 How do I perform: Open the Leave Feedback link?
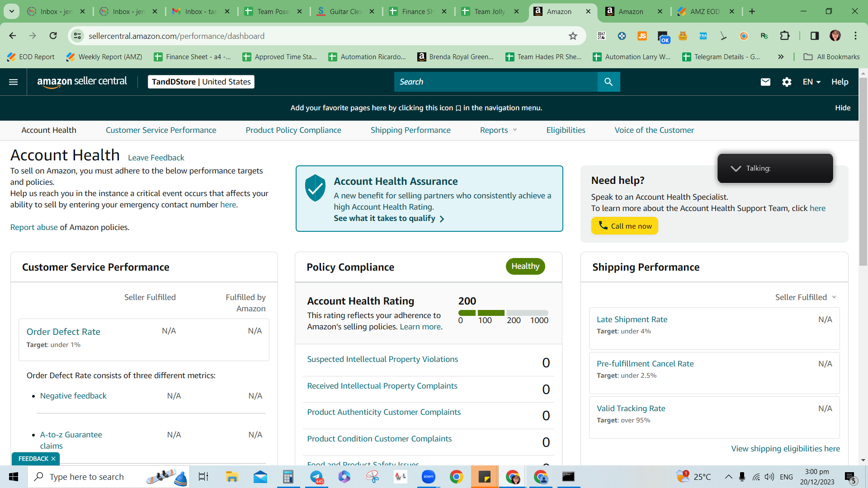point(156,158)
